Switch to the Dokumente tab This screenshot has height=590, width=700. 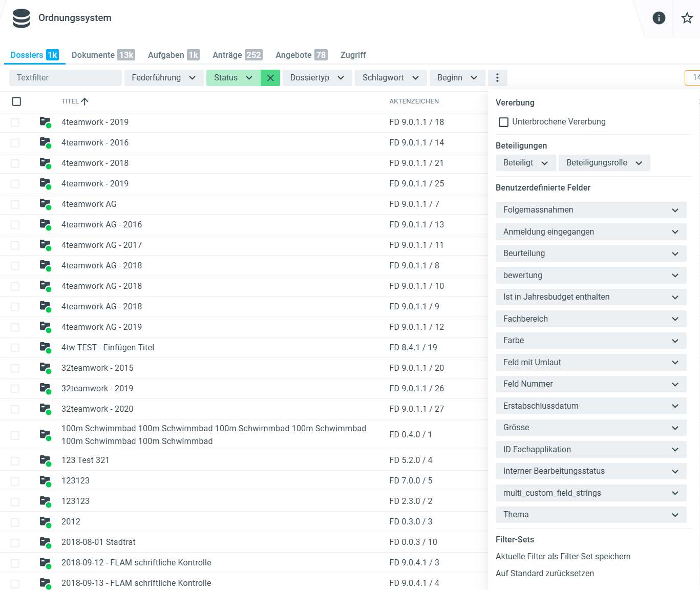pos(102,55)
